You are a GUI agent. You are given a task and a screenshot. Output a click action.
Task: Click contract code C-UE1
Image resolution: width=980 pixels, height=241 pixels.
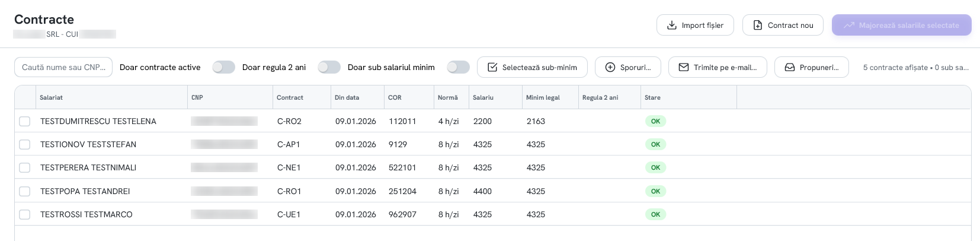pyautogui.click(x=289, y=214)
